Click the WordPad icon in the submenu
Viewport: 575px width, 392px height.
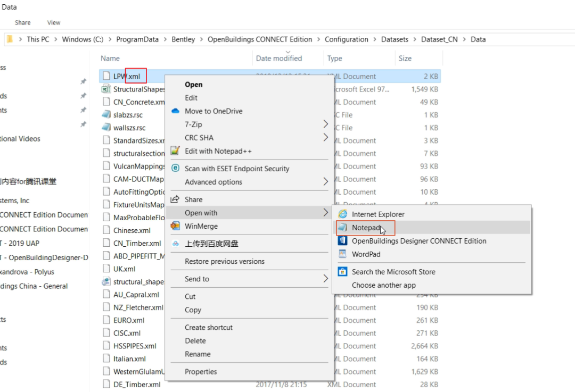pos(342,254)
